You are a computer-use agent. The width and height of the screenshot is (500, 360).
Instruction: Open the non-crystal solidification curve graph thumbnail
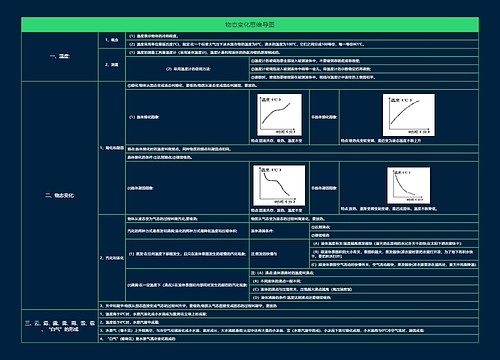[409, 185]
